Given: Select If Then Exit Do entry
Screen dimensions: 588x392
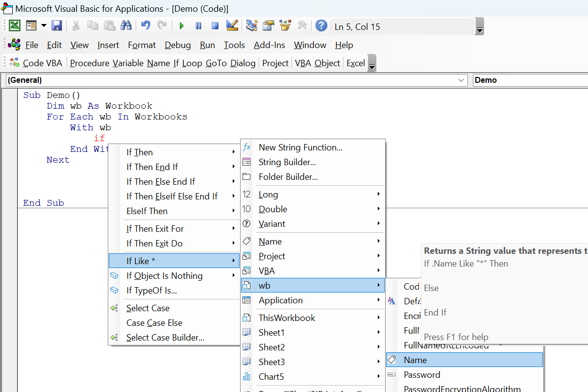Looking at the screenshot, I should [x=174, y=244].
